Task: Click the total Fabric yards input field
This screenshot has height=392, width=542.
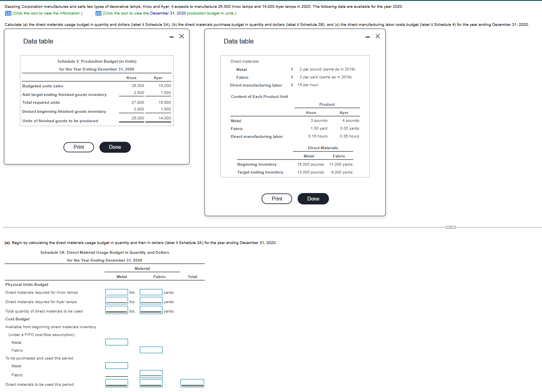Action: point(151,311)
